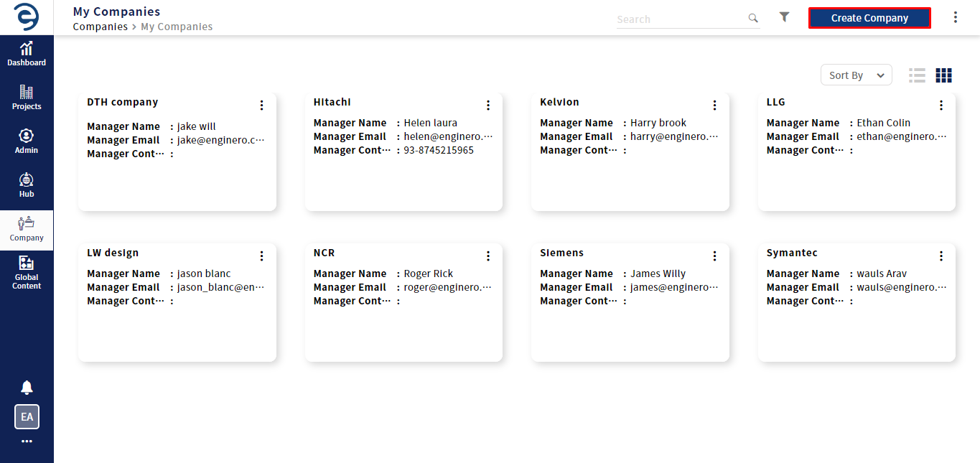Viewport: 980px width, 463px height.
Task: Open header kebab menu beside Create Company
Action: (955, 17)
